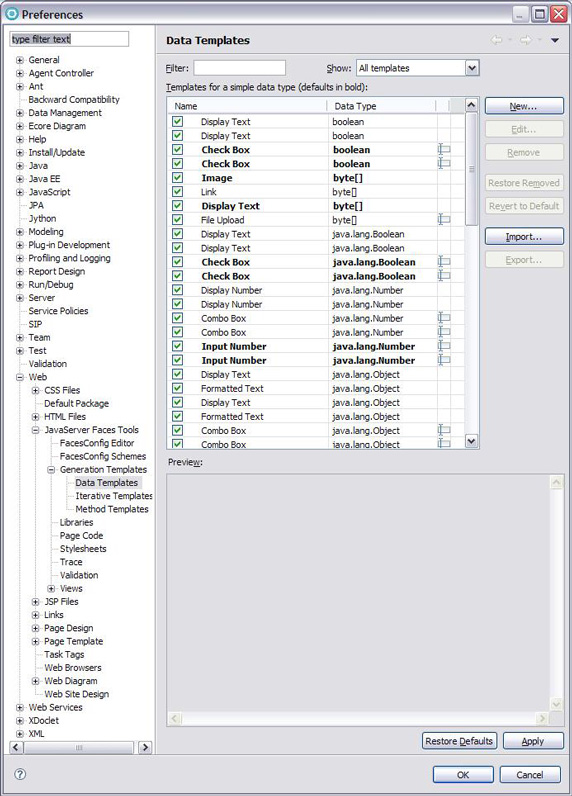Select Iterative Templates in the tree
572x796 pixels.
(114, 496)
